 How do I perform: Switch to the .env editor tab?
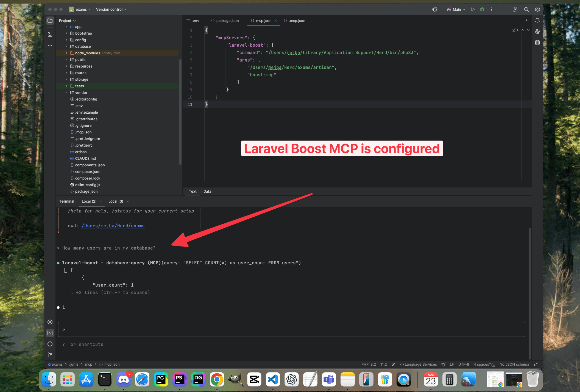(193, 21)
